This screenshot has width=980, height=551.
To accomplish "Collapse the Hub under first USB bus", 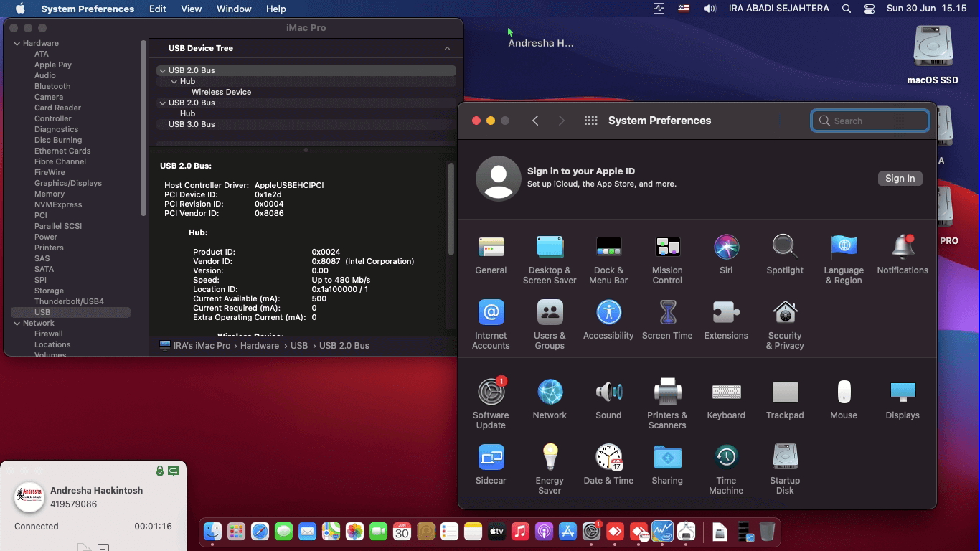I will point(174,81).
